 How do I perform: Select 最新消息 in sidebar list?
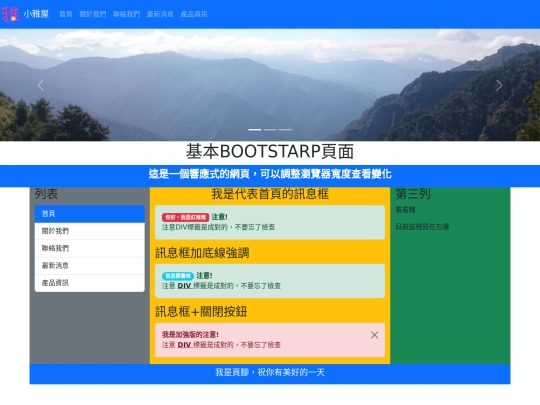90,266
